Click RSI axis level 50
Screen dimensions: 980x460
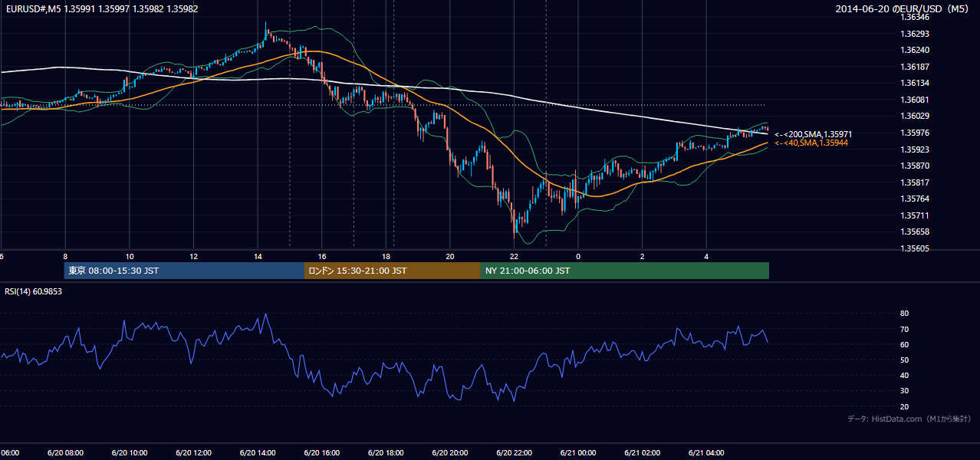[x=904, y=360]
